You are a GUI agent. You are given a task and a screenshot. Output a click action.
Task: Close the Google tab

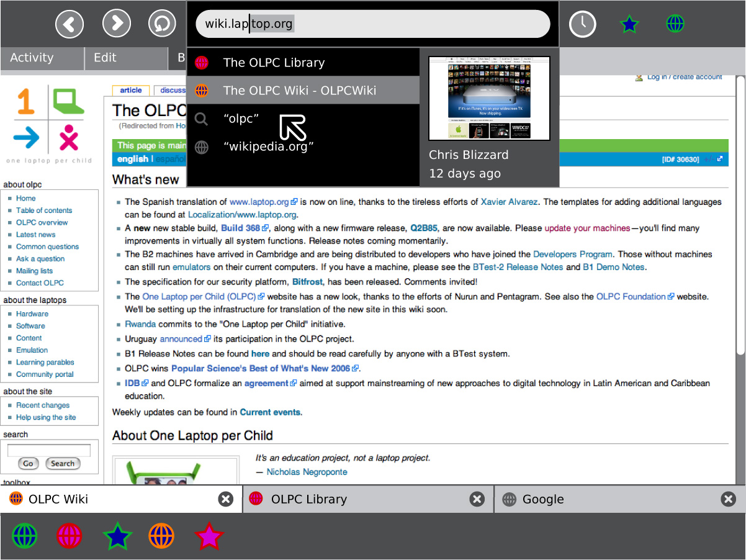(729, 499)
